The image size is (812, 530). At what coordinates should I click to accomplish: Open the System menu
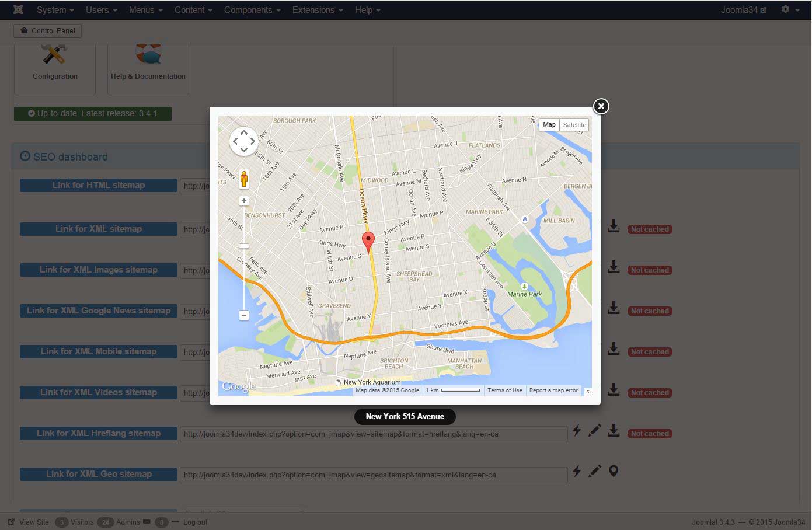coord(55,10)
